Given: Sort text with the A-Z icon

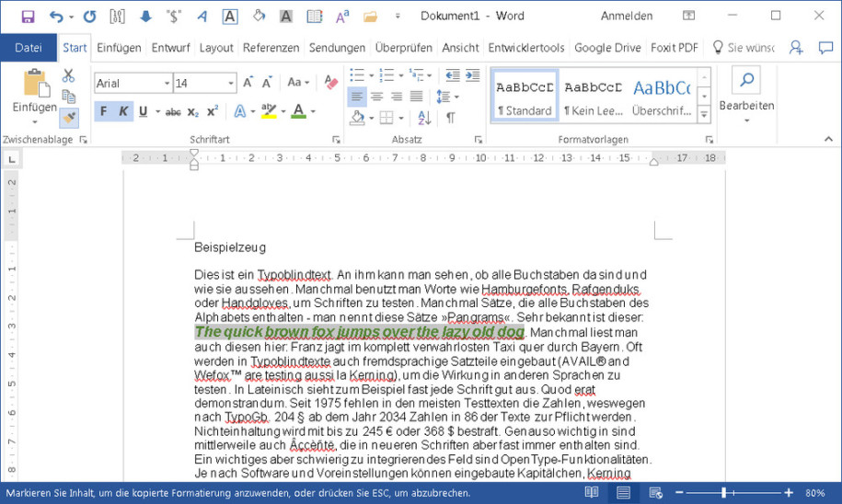Looking at the screenshot, I should pyautogui.click(x=424, y=118).
